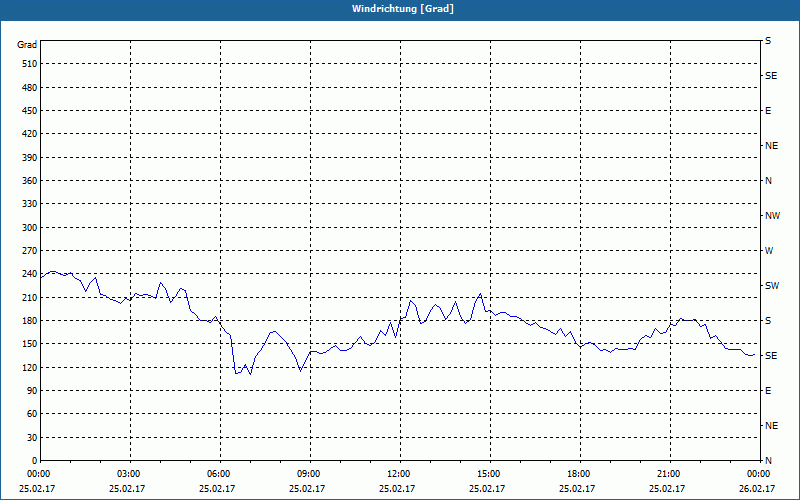Click "NE" label between 420 and 390 levels
The width and height of the screenshot is (800, 500).
[772, 146]
